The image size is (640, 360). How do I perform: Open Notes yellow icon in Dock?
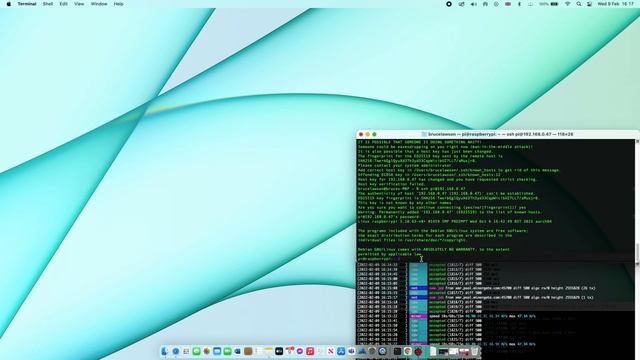pos(268,351)
